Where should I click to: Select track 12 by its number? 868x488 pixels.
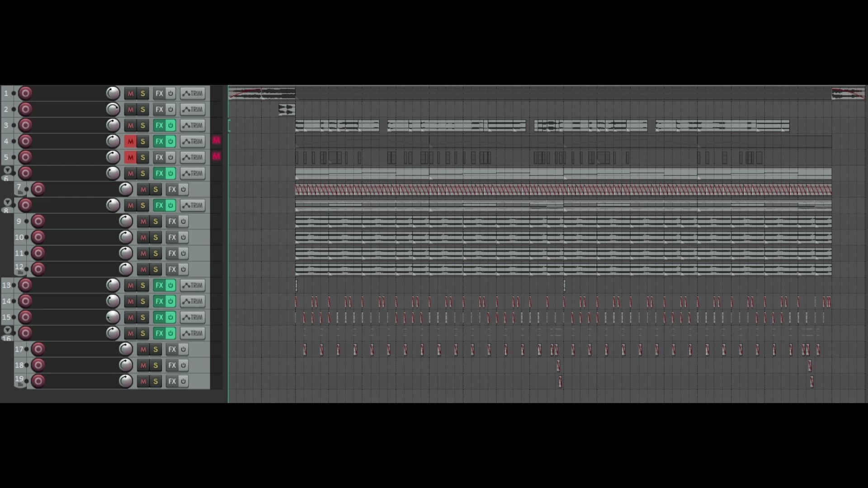tap(19, 267)
